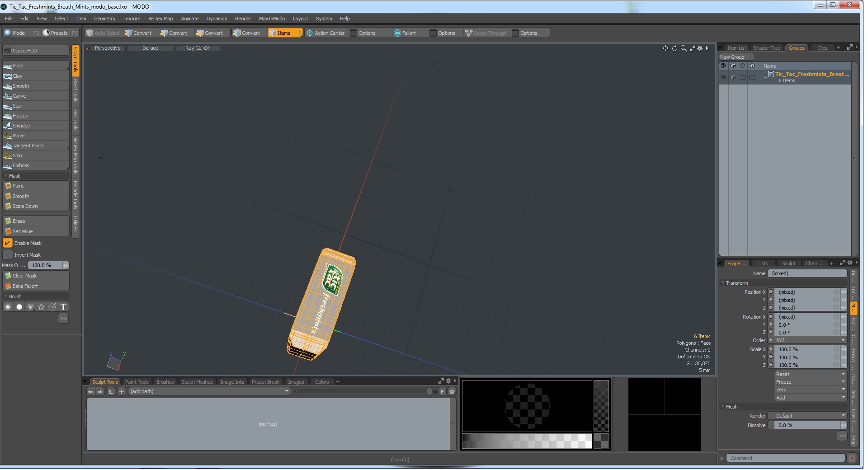The width and height of the screenshot is (868, 470).
Task: Click the New Group button
Action: tap(736, 57)
